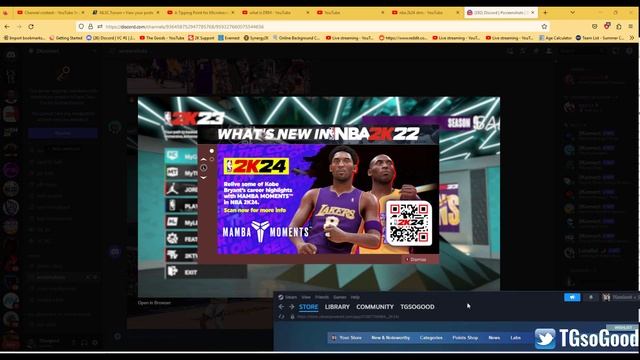
Task: Open The Goods - YouTube bookmark
Action: point(162,38)
